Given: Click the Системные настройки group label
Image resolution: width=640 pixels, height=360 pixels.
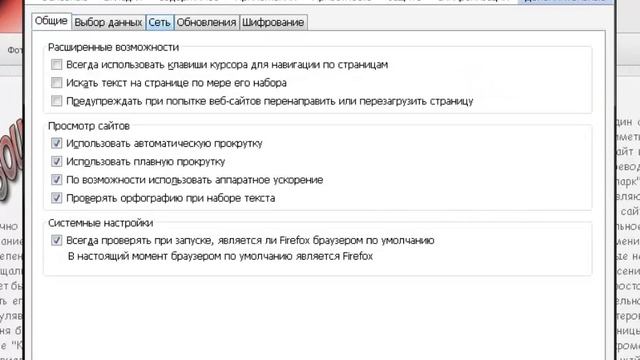Looking at the screenshot, I should coord(100,223).
